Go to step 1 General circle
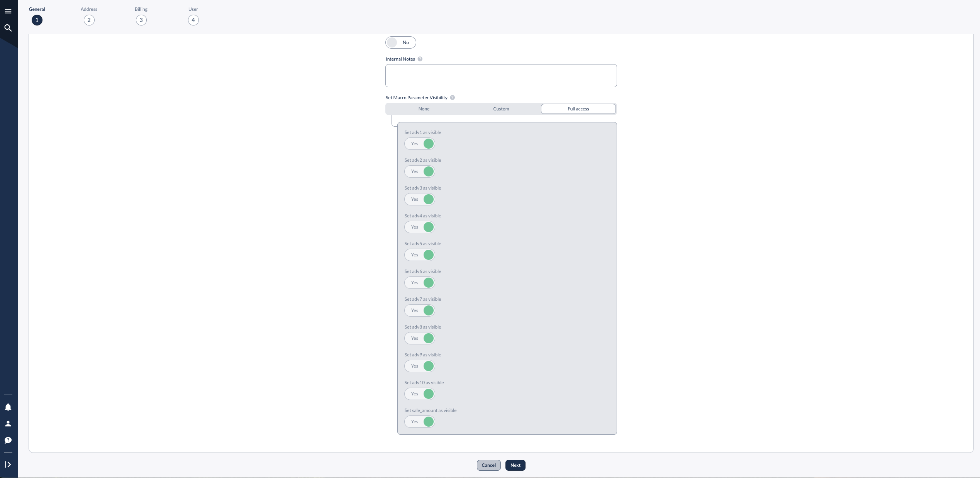Image resolution: width=980 pixels, height=478 pixels. coord(37,20)
